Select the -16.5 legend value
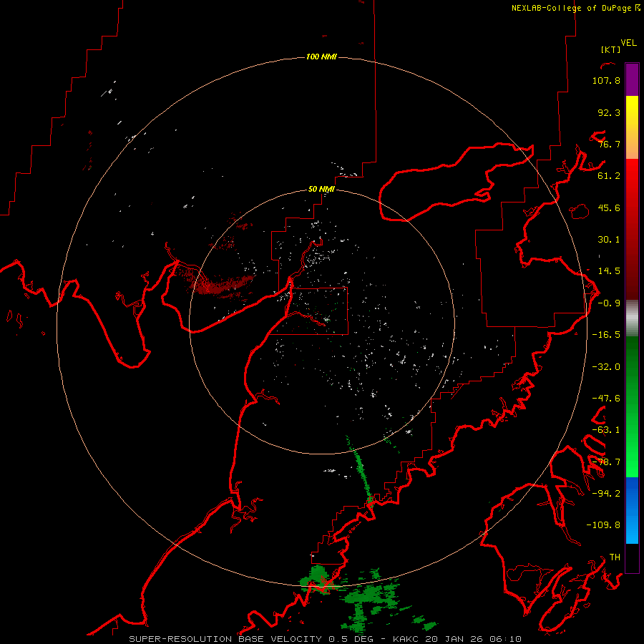 pos(606,335)
